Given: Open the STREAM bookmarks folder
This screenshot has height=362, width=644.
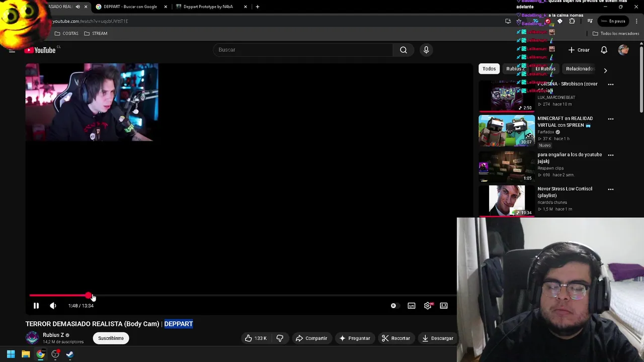Looking at the screenshot, I should click(96, 33).
